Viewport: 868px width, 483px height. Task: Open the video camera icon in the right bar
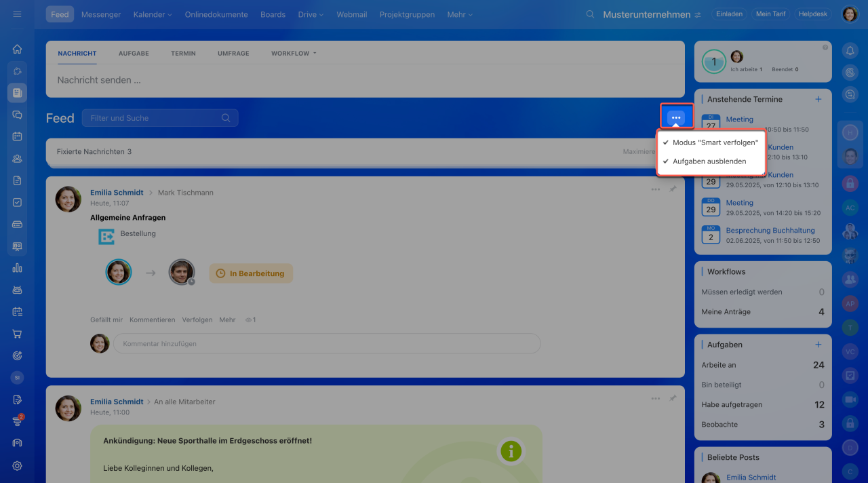[x=850, y=399]
